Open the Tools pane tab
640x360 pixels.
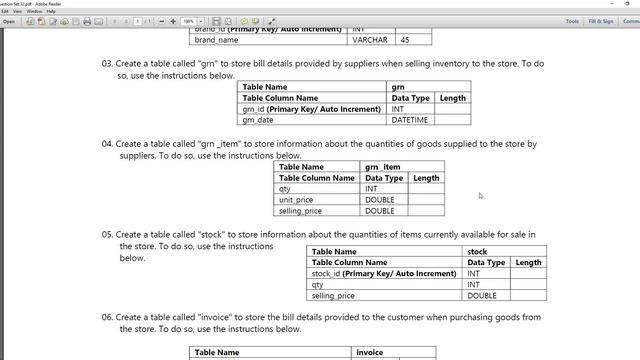[x=572, y=21]
